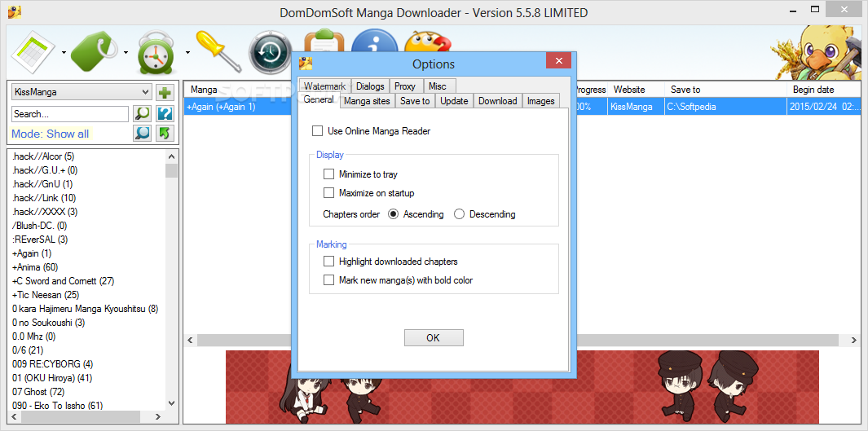Select the General tab
Screen dimensions: 868x431
pyautogui.click(x=319, y=100)
